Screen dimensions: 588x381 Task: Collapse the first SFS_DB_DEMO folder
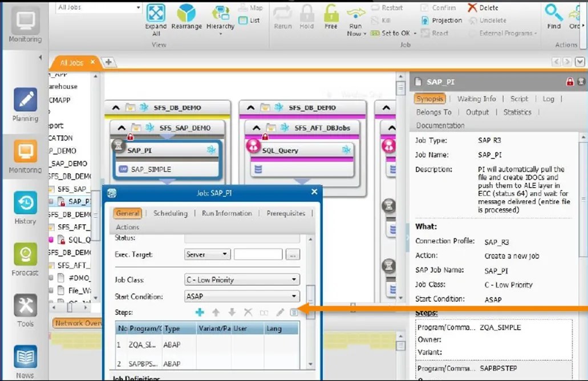(x=116, y=108)
